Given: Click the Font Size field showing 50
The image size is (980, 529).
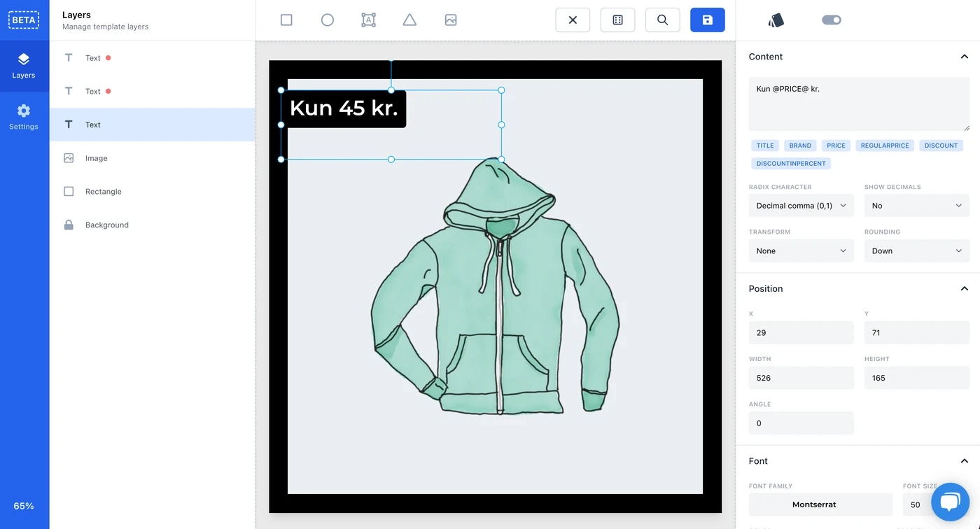Looking at the screenshot, I should pos(917,505).
